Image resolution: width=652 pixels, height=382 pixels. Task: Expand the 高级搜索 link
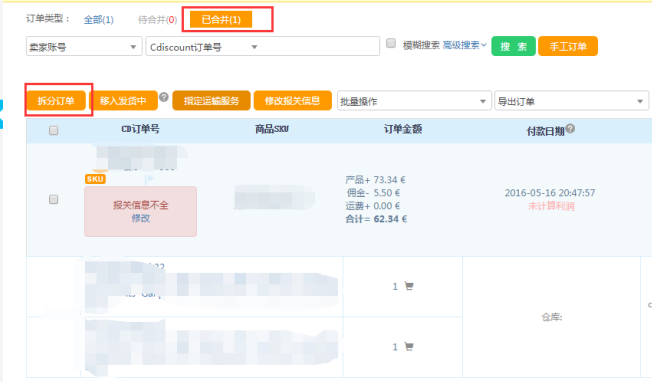pos(464,45)
